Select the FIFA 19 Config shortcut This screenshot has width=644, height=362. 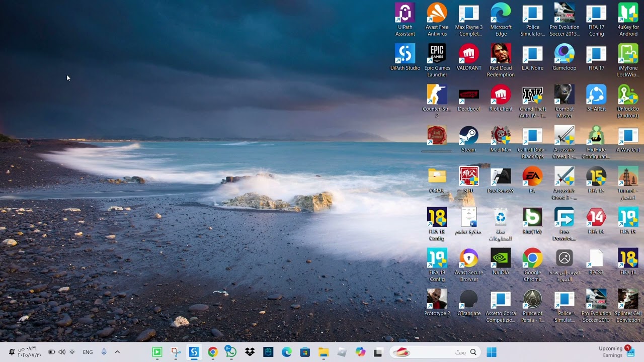tap(437, 265)
